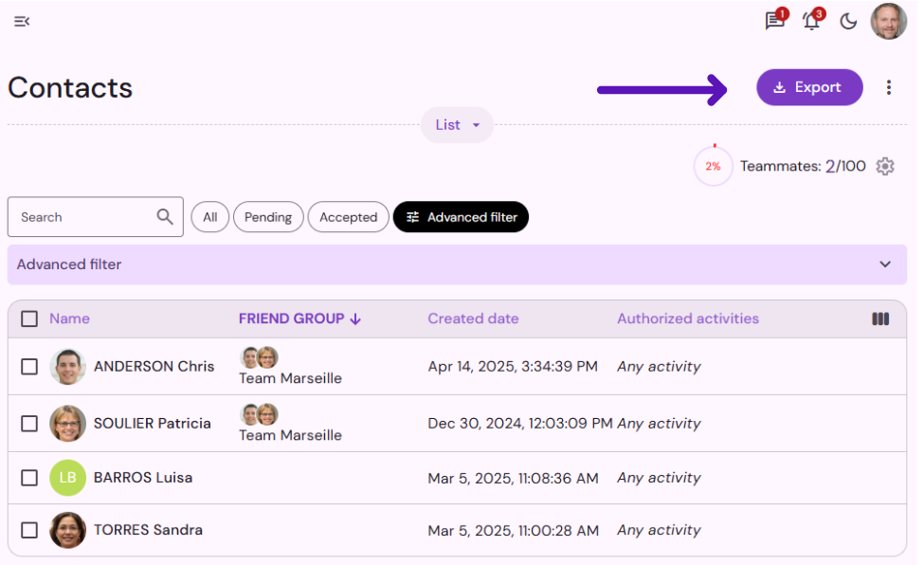Check the ANDERSON Chris row checkbox
This screenshot has height=565, width=924.
[x=29, y=367]
